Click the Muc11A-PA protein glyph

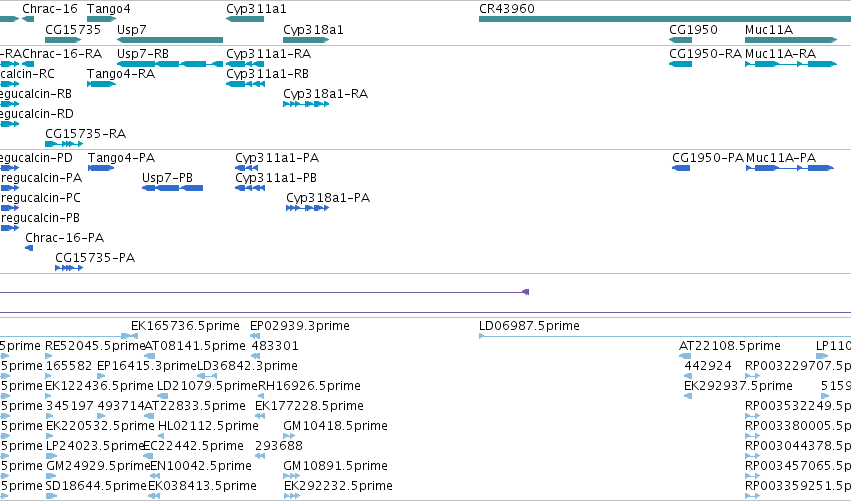tap(790, 168)
